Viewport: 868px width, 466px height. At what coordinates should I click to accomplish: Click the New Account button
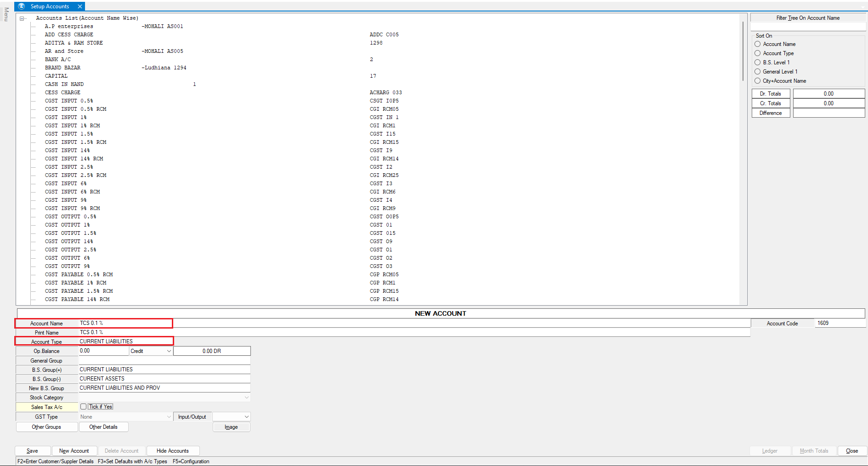pos(74,451)
